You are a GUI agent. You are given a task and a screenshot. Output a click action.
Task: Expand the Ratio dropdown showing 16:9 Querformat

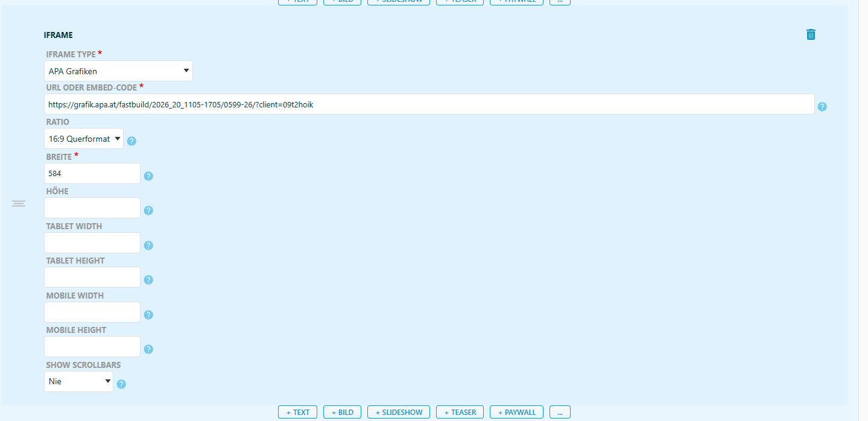point(84,139)
